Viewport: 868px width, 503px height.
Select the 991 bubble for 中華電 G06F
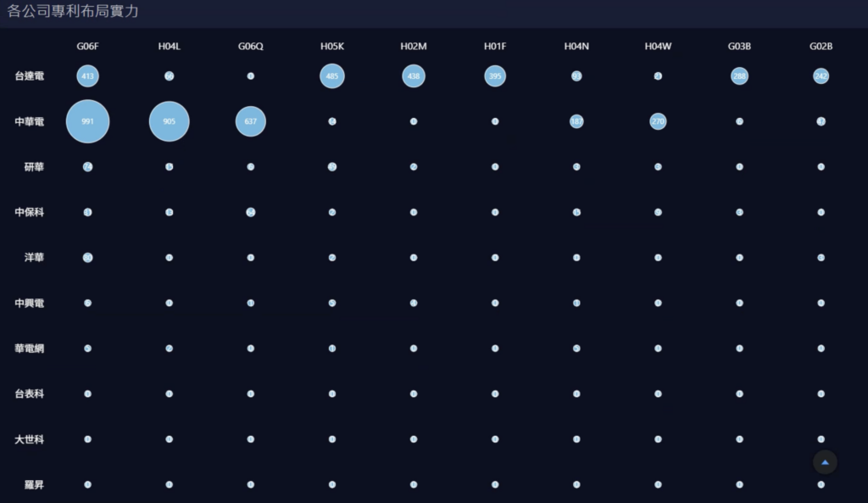pyautogui.click(x=87, y=121)
